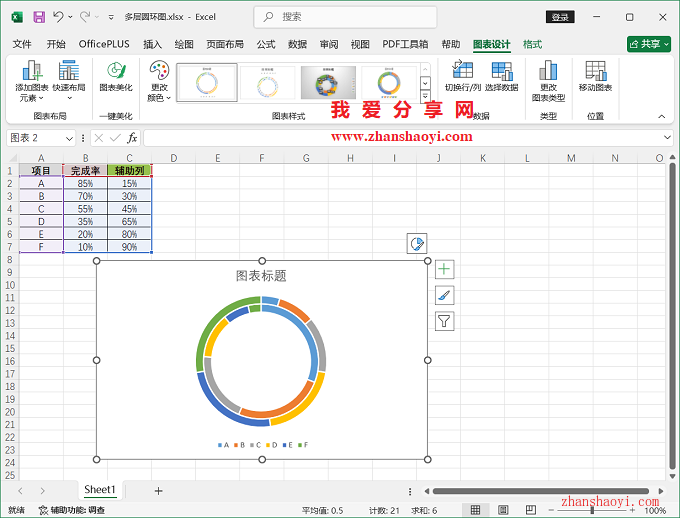Screen dimensions: 680x518
Task: Click the chart elements plus button
Action: pos(445,269)
